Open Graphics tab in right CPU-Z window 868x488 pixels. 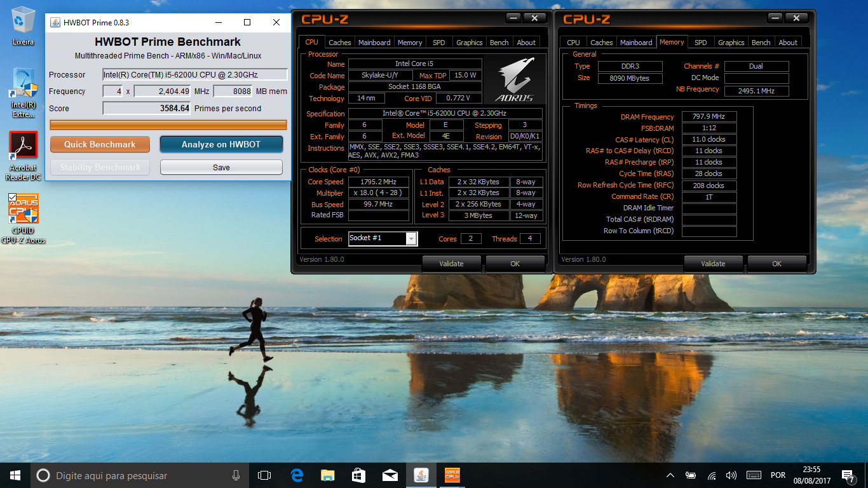pos(731,43)
